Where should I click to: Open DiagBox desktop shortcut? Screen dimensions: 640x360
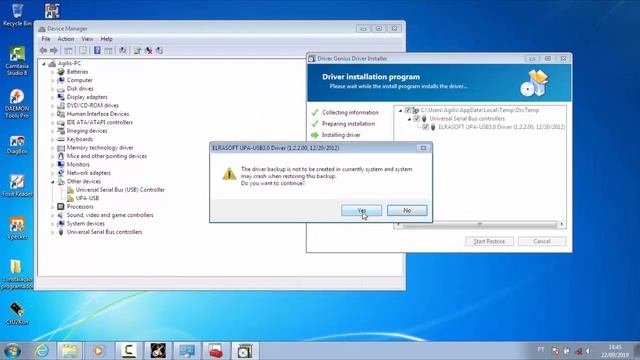(x=17, y=145)
